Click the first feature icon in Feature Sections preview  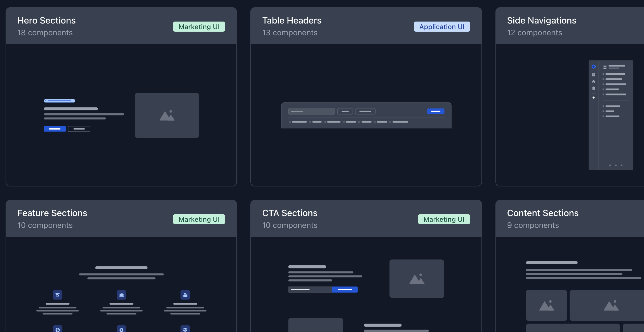[x=58, y=295]
